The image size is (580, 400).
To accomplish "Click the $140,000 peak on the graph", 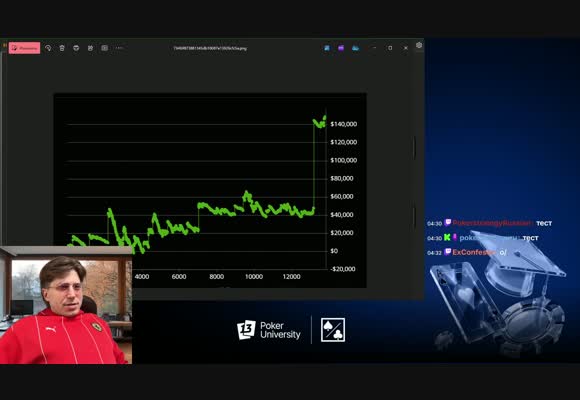I will point(320,122).
